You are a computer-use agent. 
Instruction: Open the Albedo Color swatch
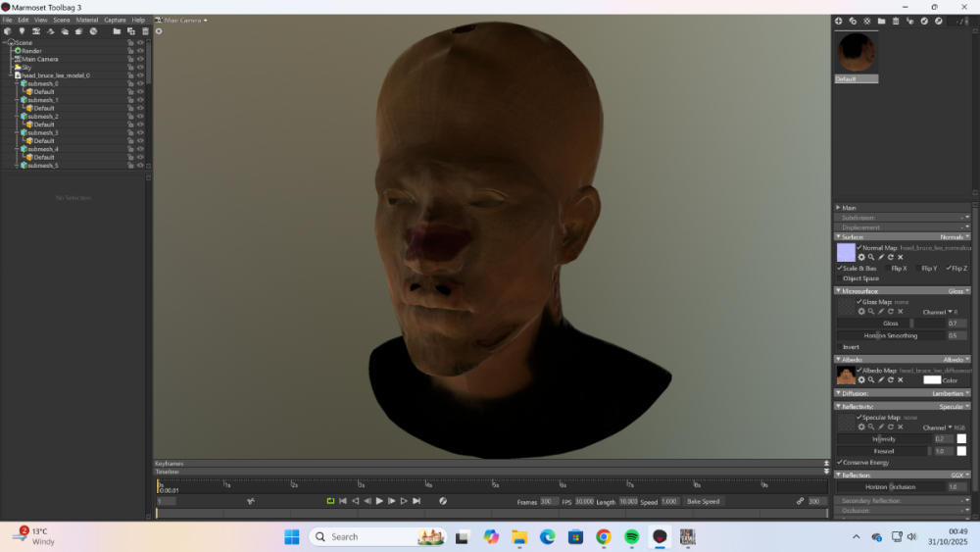932,380
